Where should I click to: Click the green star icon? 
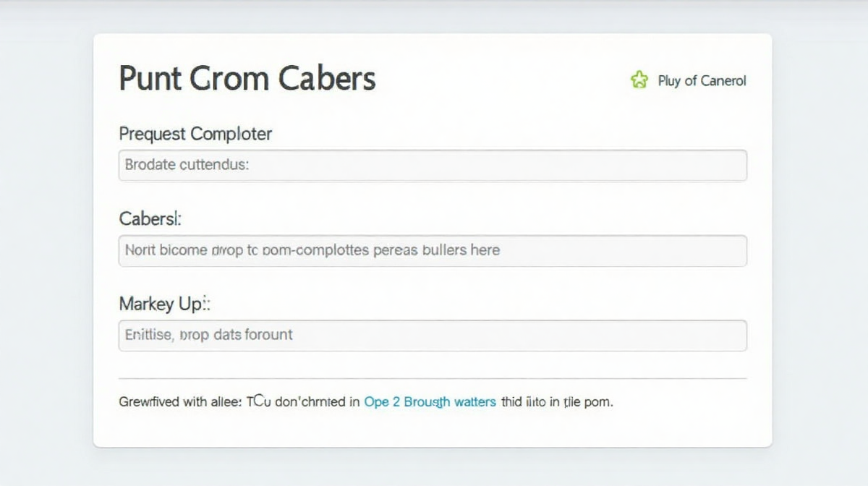[x=639, y=80]
